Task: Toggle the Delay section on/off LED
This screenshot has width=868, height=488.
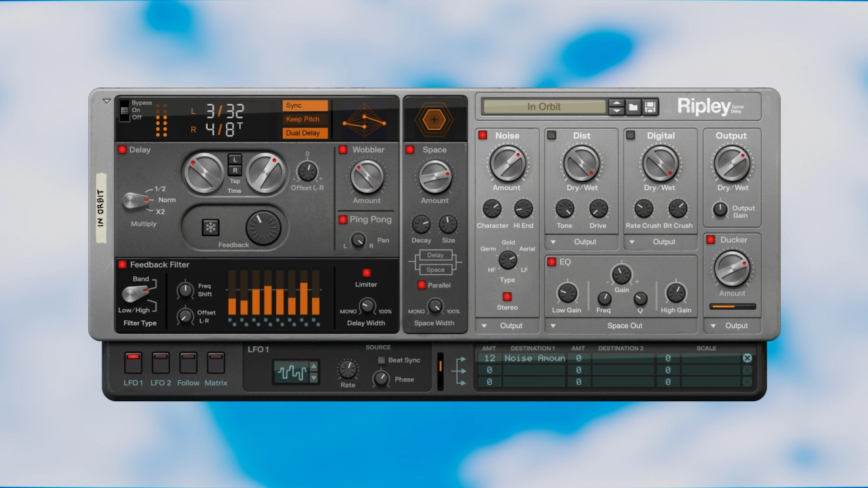Action: pos(122,150)
